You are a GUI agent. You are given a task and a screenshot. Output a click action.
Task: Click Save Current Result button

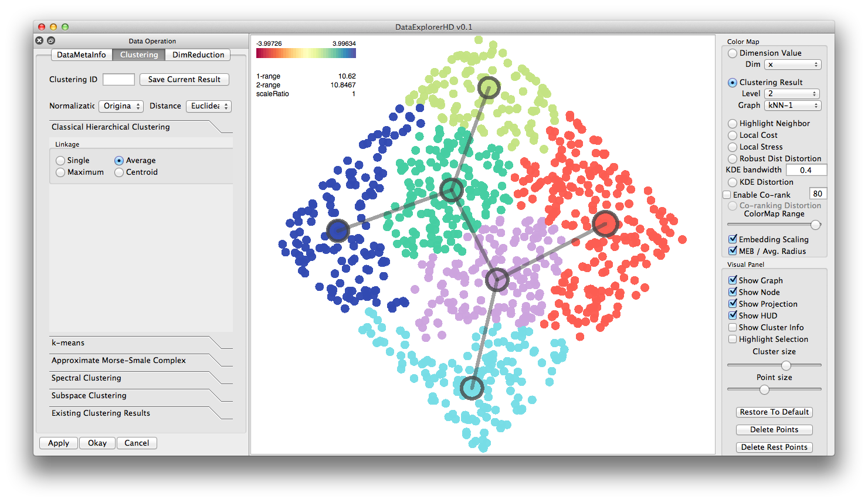pos(184,80)
